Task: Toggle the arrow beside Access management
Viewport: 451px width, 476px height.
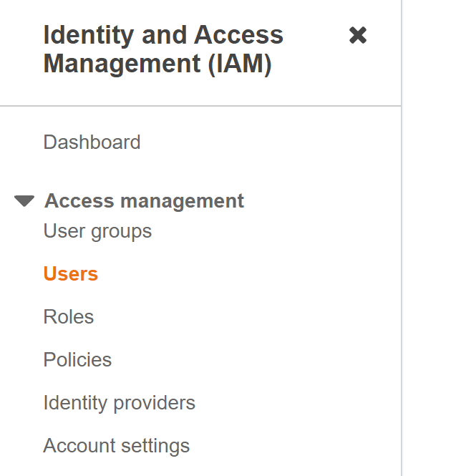Action: pos(24,201)
